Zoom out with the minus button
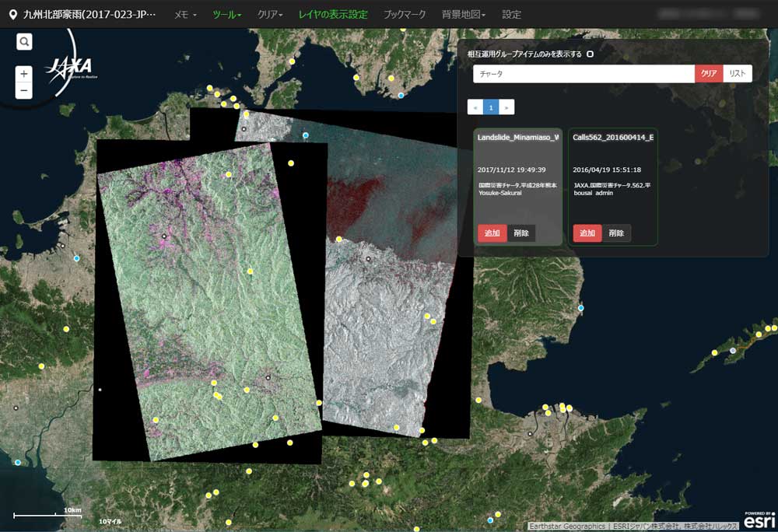Viewport: 778px width, 532px height. (24, 91)
